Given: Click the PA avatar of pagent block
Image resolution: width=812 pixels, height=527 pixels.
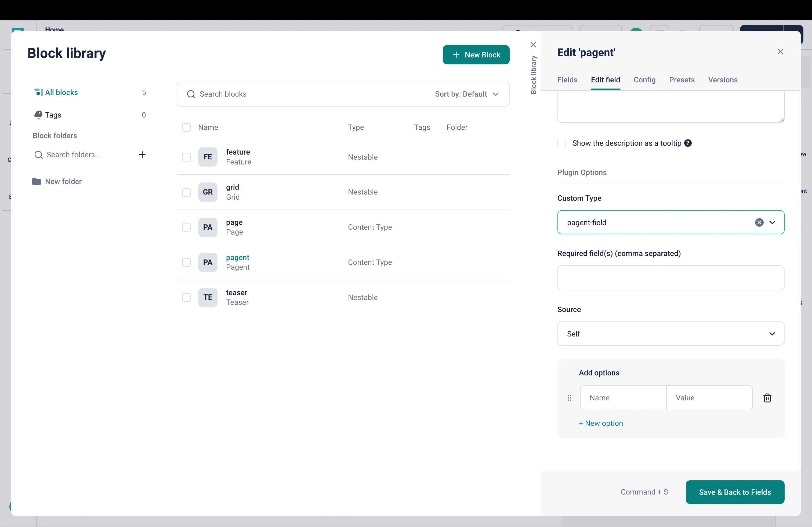Looking at the screenshot, I should pos(208,262).
